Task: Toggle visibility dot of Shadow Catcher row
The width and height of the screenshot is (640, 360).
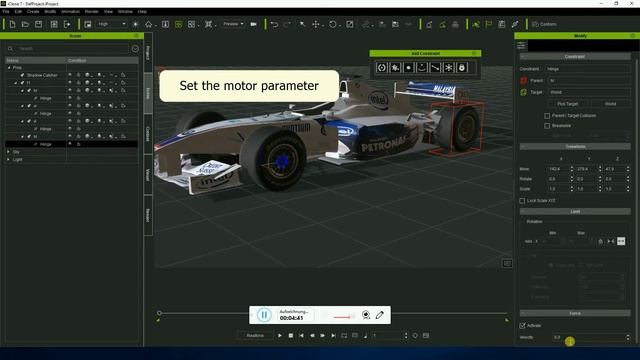Action: click(70, 75)
